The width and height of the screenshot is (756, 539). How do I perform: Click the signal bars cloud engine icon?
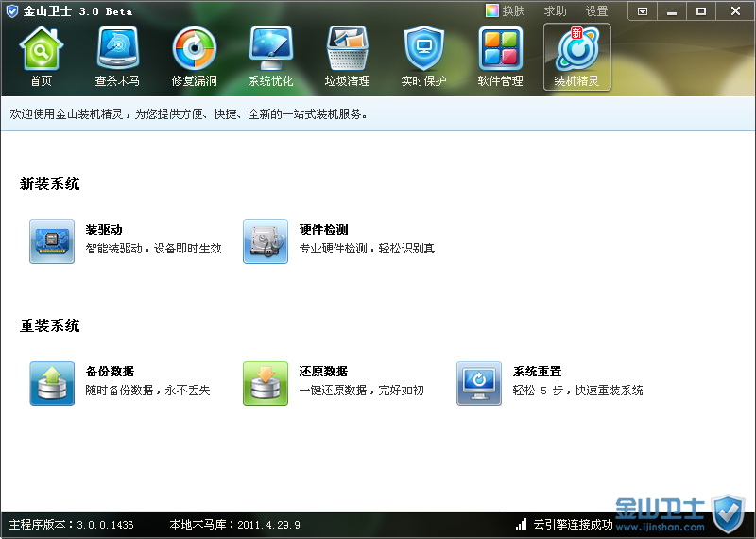(x=522, y=524)
